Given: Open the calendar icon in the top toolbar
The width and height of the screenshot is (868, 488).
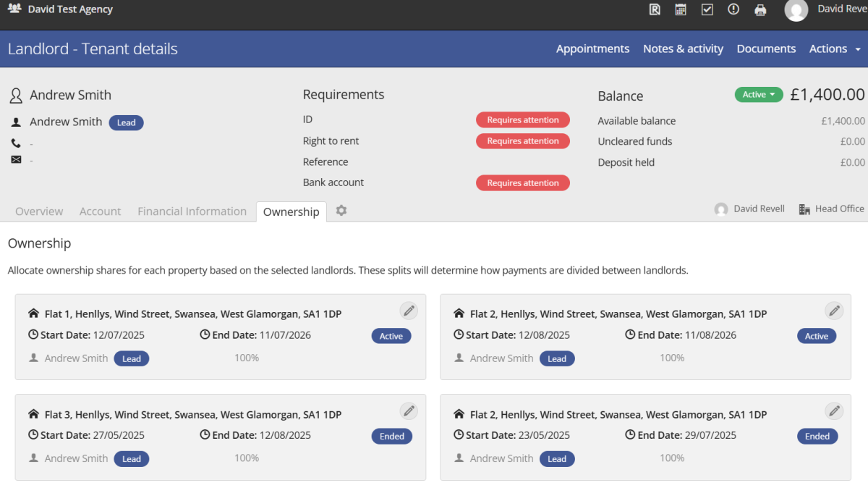Looking at the screenshot, I should (x=680, y=9).
